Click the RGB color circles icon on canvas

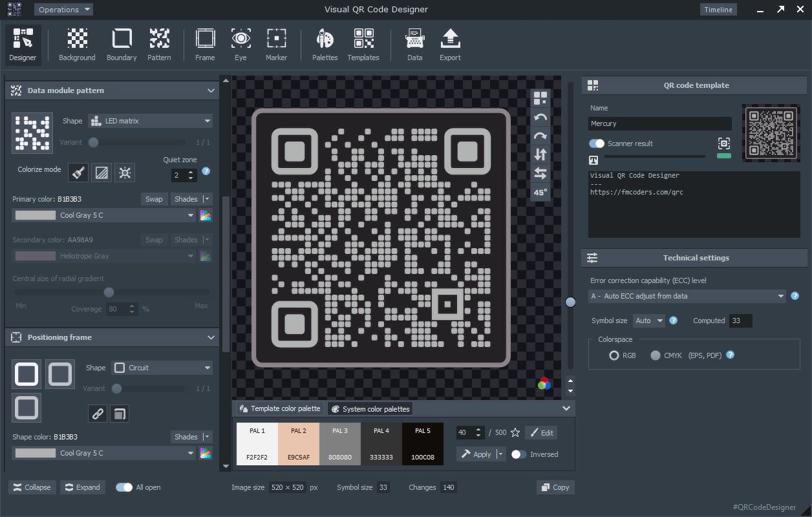point(544,383)
